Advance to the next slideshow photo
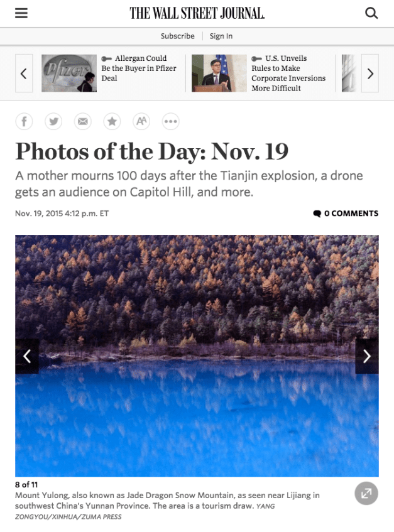The width and height of the screenshot is (394, 532). tap(367, 356)
